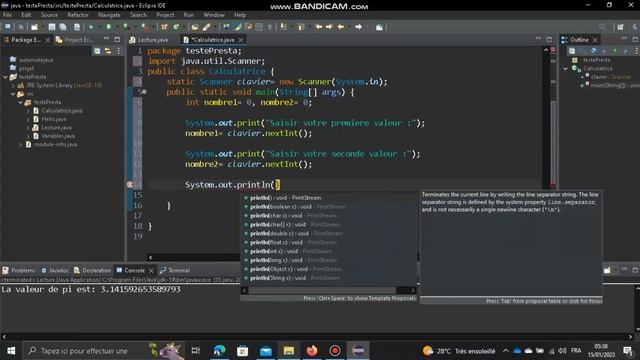
Task: Expand module-info.java tree node
Action: coord(20,144)
